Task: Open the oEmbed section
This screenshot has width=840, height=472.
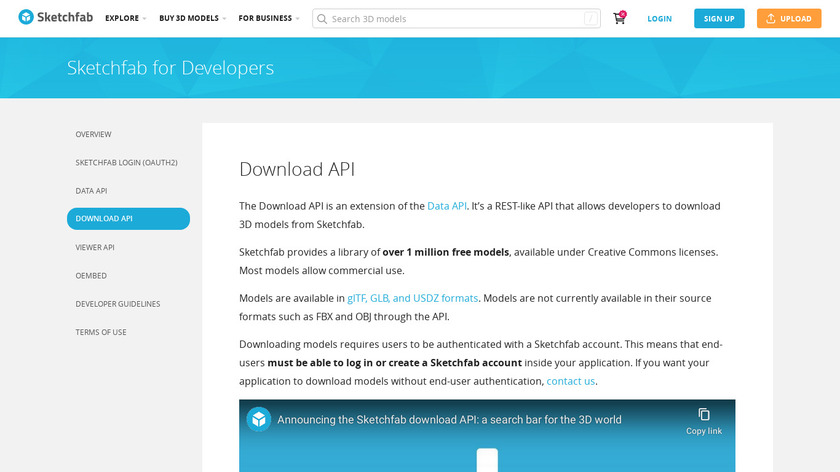Action: 91,276
